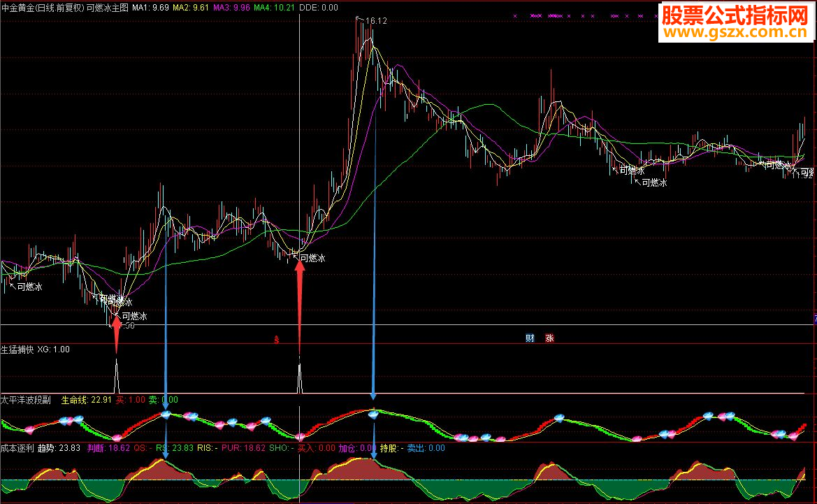
Task: Click the red 涨 icon
Action: (x=549, y=338)
